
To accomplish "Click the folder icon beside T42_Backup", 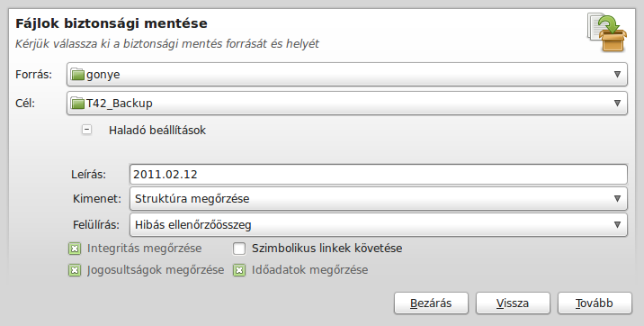I will pos(77,104).
